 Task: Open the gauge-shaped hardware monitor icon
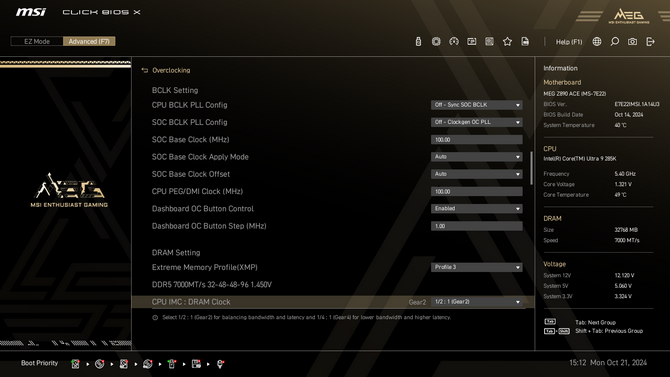click(x=454, y=41)
